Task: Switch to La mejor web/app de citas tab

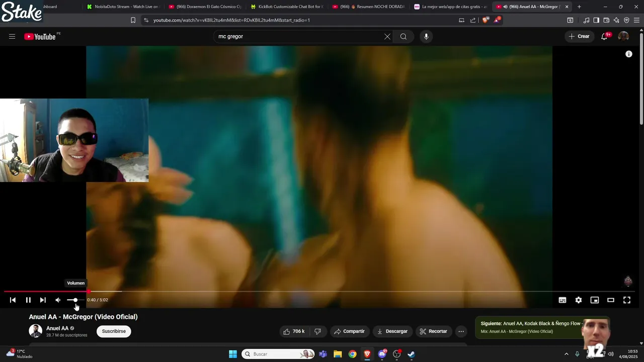Action: pos(450,7)
